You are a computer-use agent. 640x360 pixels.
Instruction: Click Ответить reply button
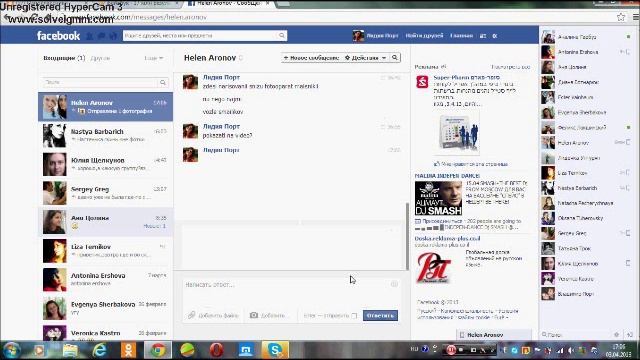(x=380, y=316)
